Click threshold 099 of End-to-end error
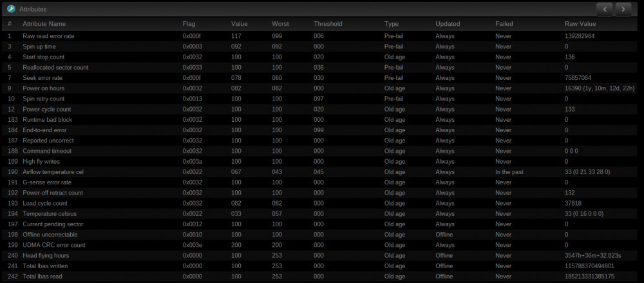The image size is (644, 283). [319, 130]
